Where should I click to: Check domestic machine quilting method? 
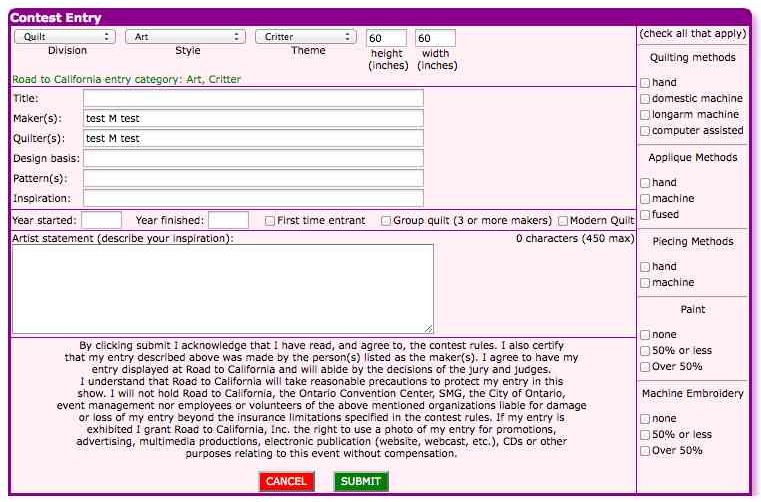(645, 99)
